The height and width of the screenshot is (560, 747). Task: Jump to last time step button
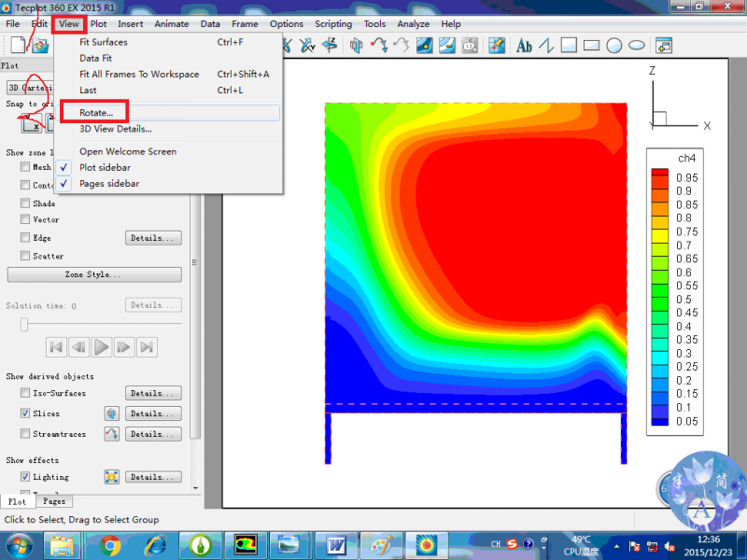(147, 346)
